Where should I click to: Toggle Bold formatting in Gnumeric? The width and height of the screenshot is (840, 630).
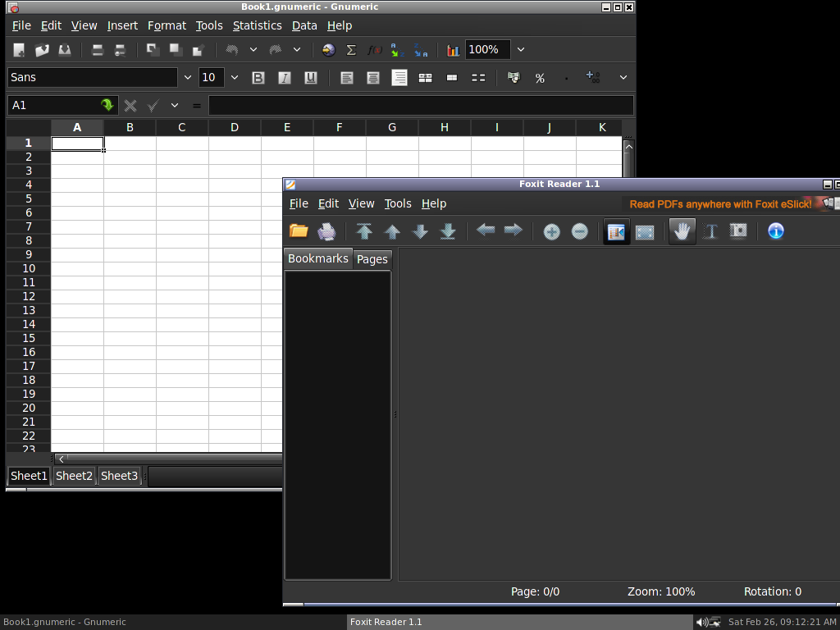(258, 78)
